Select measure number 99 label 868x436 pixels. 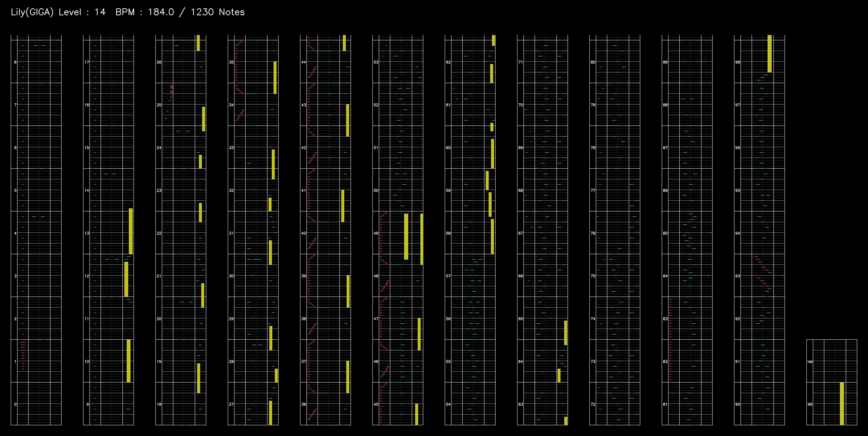[x=810, y=404]
